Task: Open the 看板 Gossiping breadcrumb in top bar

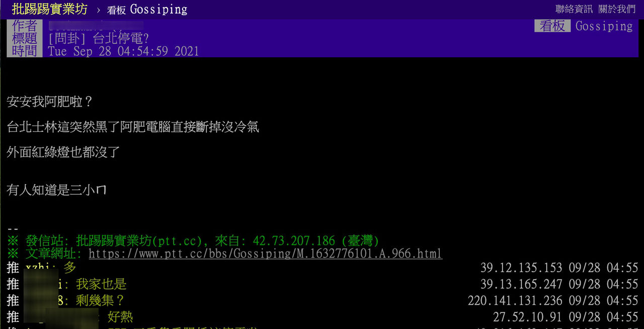Action: [x=147, y=10]
